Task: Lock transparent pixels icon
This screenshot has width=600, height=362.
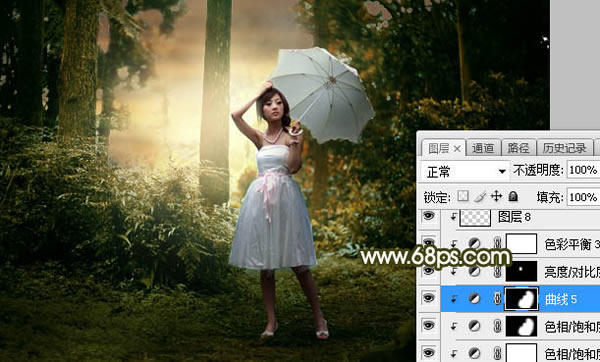Action: pos(463,196)
